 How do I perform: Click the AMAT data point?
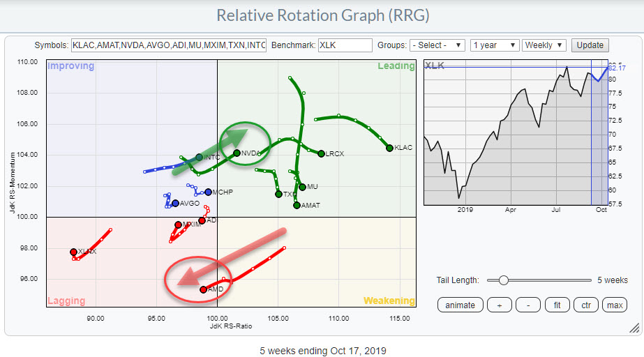click(x=297, y=205)
